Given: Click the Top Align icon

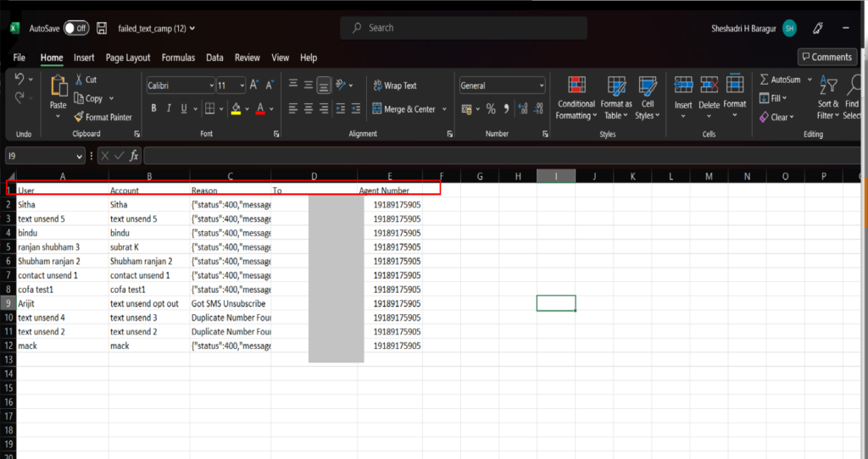Looking at the screenshot, I should (x=292, y=85).
